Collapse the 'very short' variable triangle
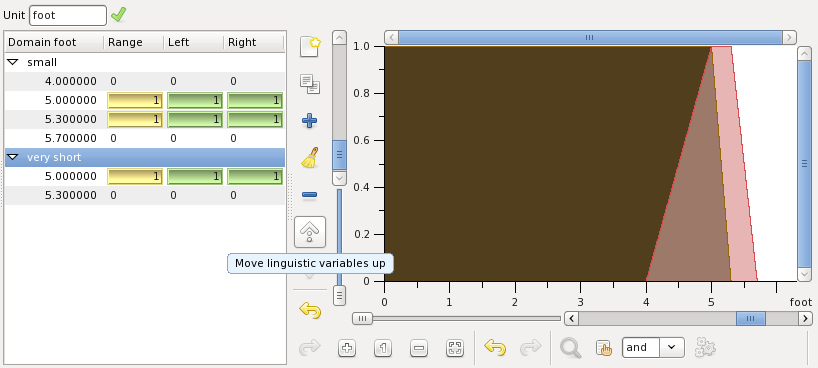 click(13, 157)
